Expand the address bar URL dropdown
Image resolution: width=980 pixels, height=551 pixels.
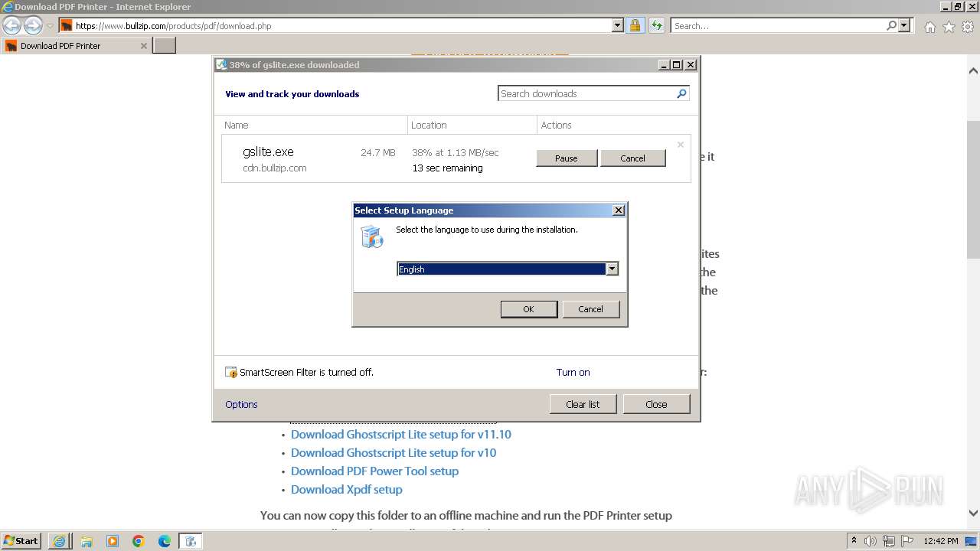[618, 25]
